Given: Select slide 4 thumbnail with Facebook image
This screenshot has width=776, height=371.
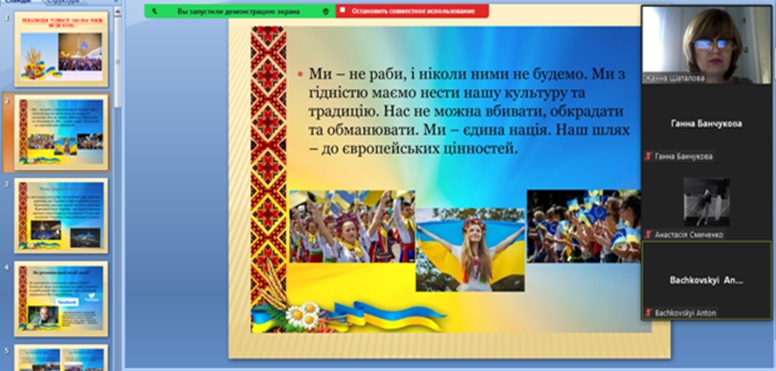Looking at the screenshot, I should [x=61, y=298].
